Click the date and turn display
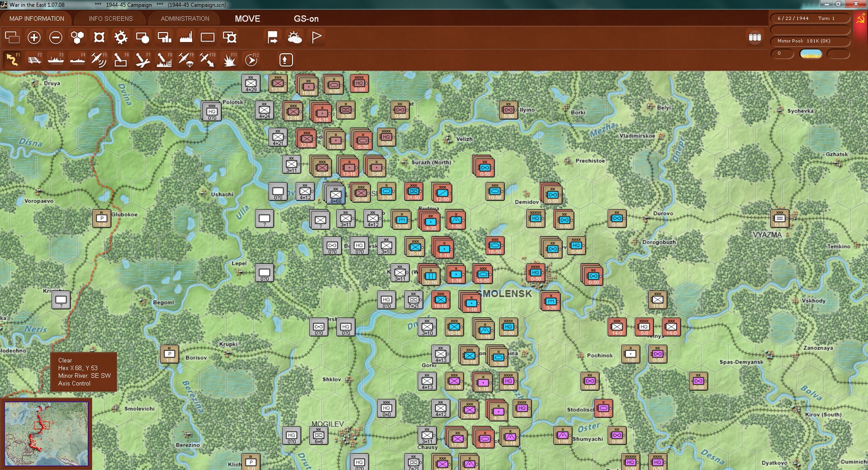868x470 pixels. click(x=810, y=19)
